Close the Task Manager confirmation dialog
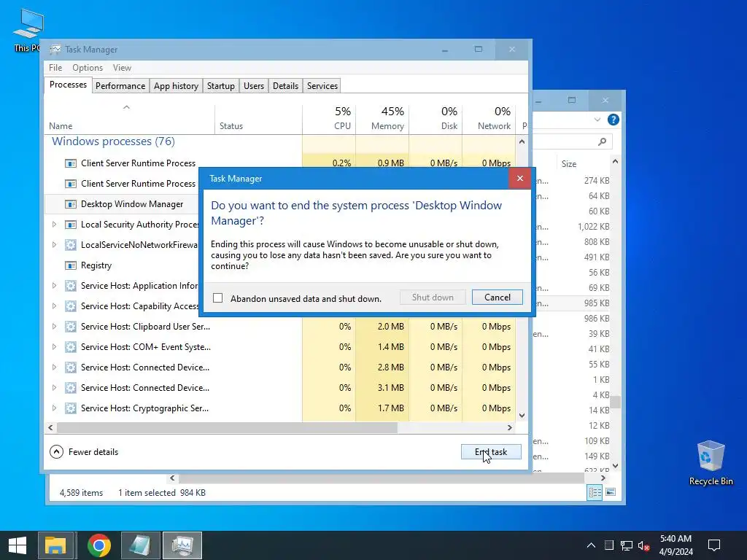Viewport: 747px width, 560px height. click(x=519, y=178)
